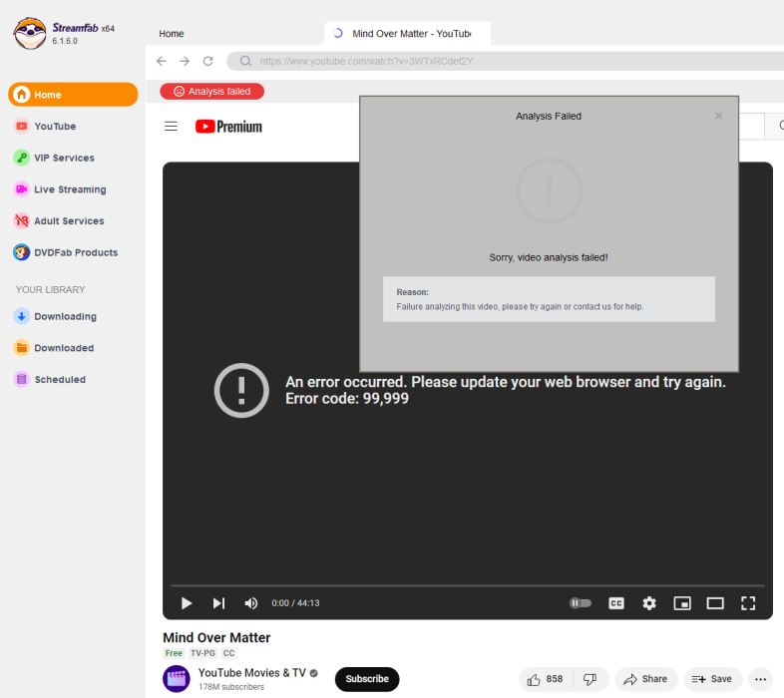Open the YouTube hamburger guide menu
Image resolution: width=784 pixels, height=698 pixels.
coord(171,127)
